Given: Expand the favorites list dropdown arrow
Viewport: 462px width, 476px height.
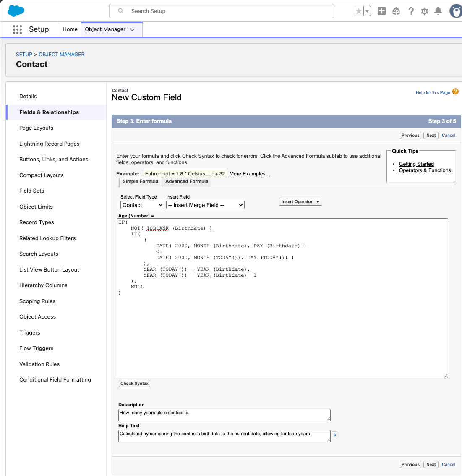Looking at the screenshot, I should click(x=367, y=11).
